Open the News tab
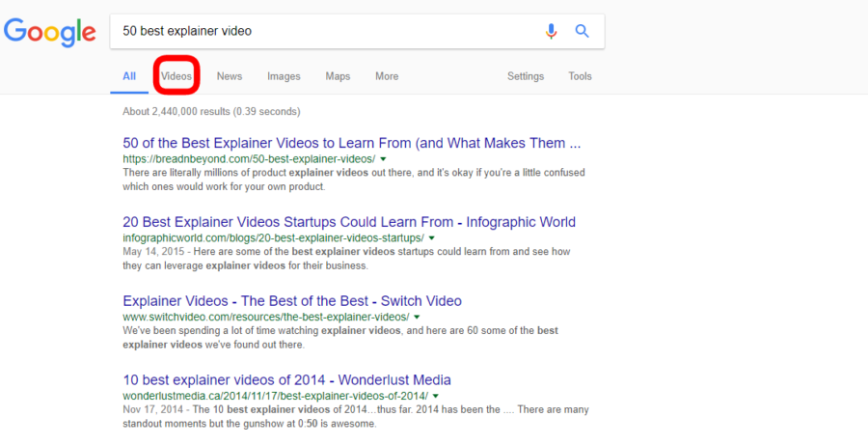 230,76
